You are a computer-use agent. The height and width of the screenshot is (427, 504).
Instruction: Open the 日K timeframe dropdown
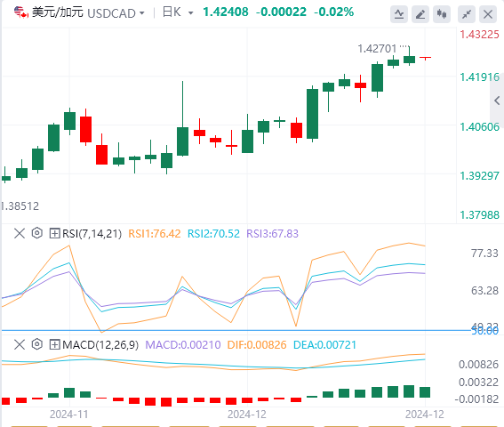pos(178,12)
